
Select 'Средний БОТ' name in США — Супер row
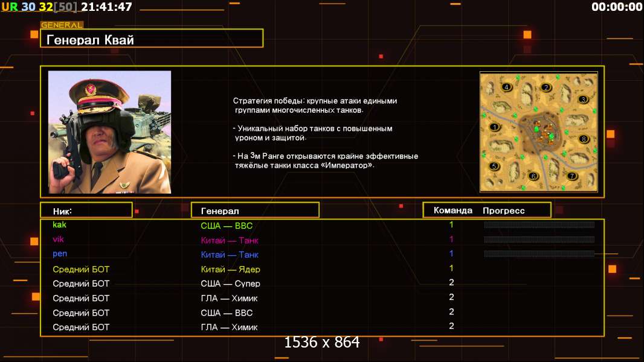coord(81,284)
